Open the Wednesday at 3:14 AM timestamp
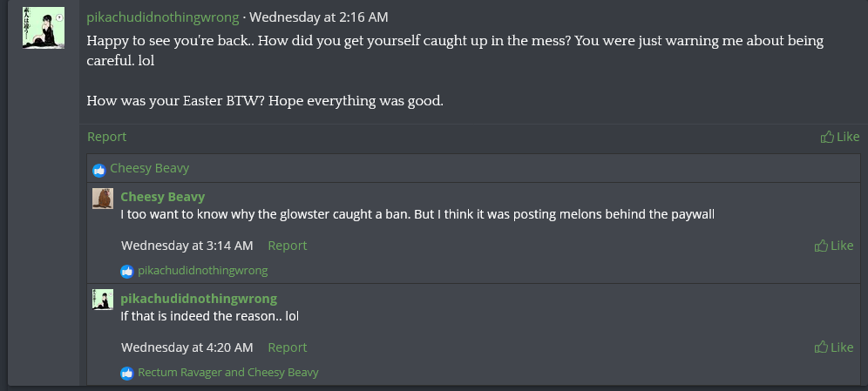Image resolution: width=868 pixels, height=391 pixels. 187,246
